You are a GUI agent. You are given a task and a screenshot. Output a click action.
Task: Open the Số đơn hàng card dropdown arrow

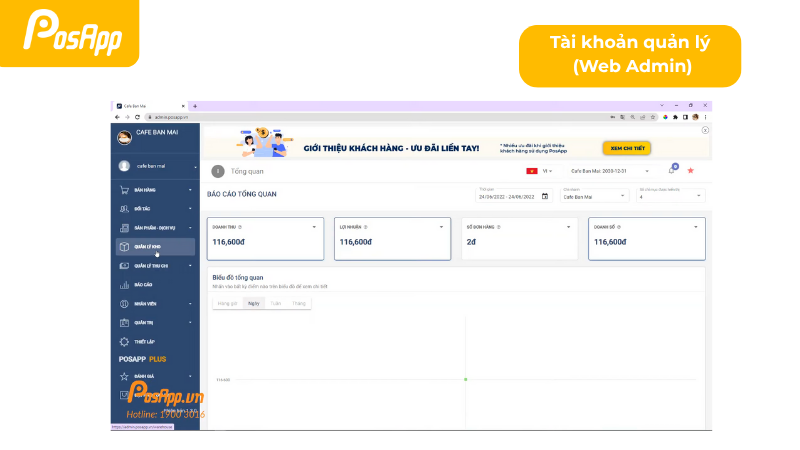[568, 227]
